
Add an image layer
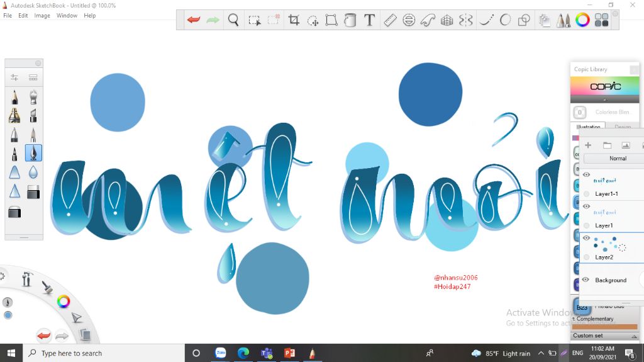coord(626,145)
